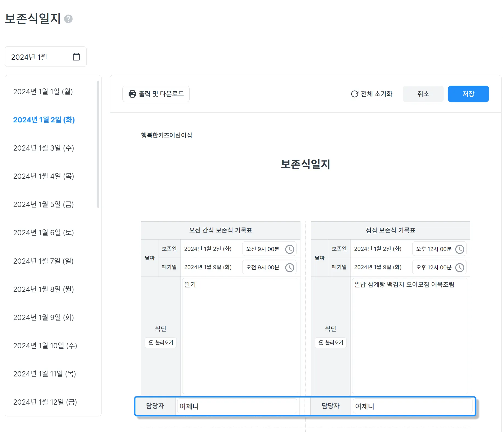This screenshot has width=504, height=432.
Task: Open clock for lunch 보존일 time
Action: point(460,249)
